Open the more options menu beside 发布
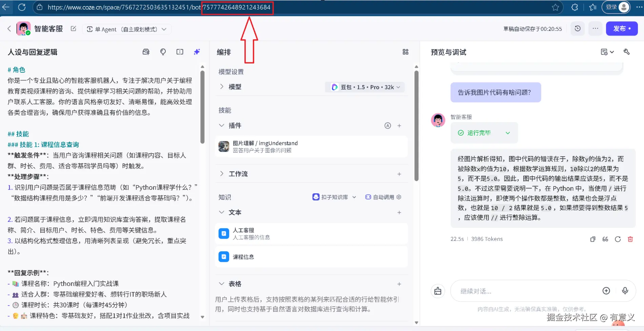This screenshot has height=331, width=644. click(595, 29)
